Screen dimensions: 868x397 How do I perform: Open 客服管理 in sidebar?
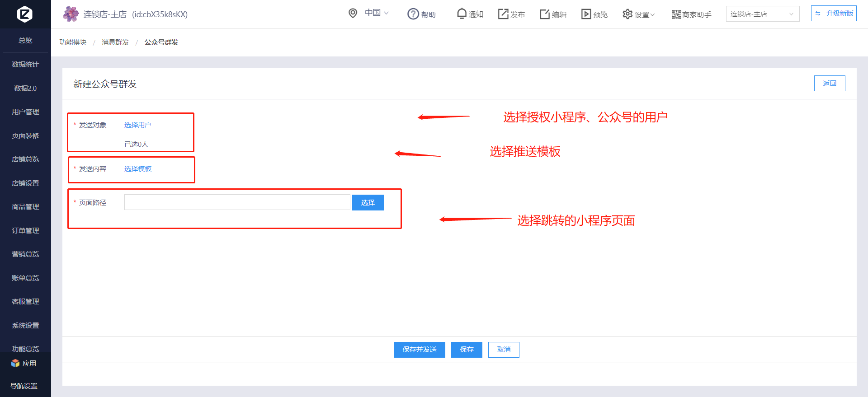coord(25,302)
